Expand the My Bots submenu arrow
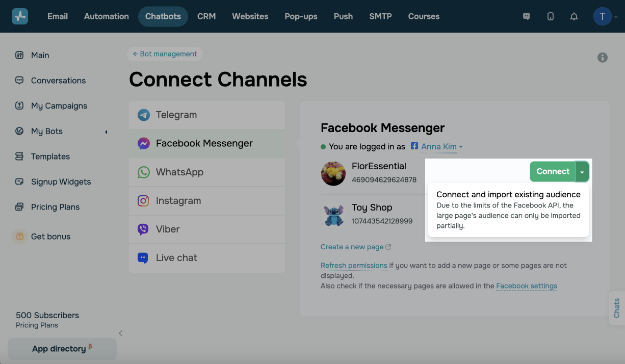This screenshot has width=625, height=364. tap(106, 132)
